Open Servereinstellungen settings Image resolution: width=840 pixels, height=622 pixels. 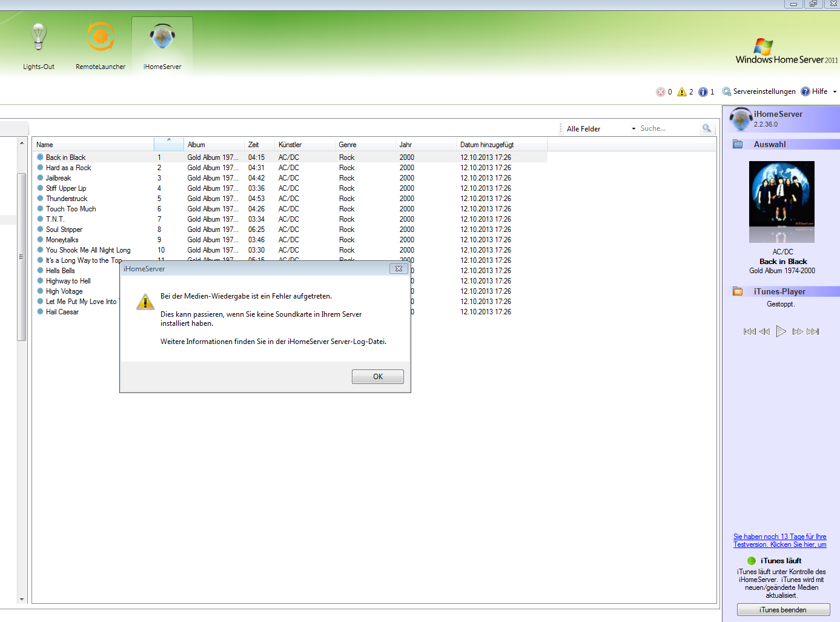point(759,91)
